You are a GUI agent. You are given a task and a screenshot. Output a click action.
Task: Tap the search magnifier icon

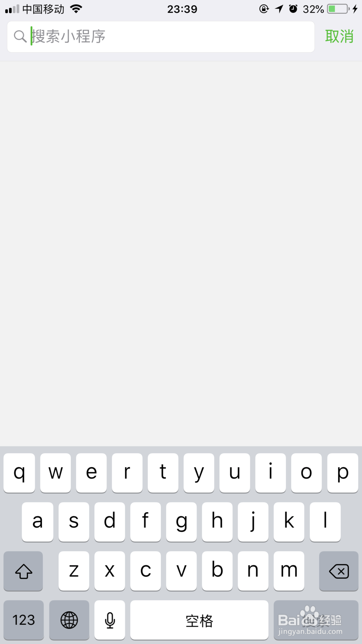[20, 37]
